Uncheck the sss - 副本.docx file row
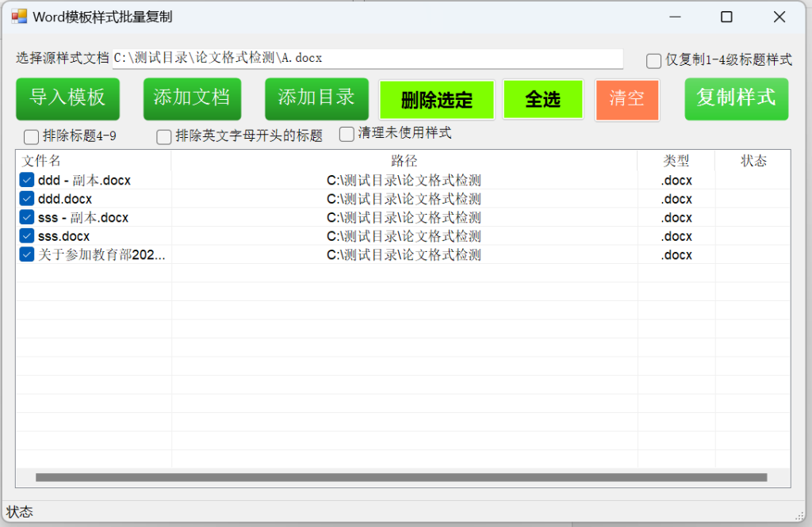812x527 pixels. click(x=26, y=217)
